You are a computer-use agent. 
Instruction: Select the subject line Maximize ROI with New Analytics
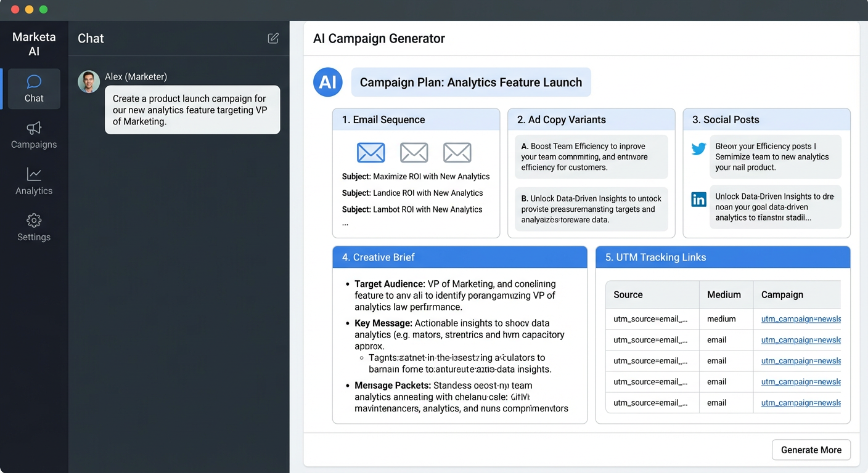(x=416, y=176)
